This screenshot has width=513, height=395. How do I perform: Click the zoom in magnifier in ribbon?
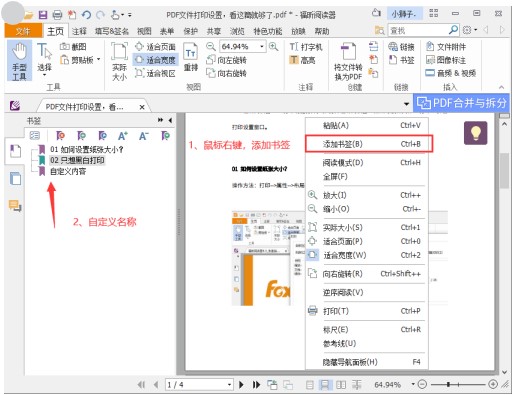click(x=274, y=47)
